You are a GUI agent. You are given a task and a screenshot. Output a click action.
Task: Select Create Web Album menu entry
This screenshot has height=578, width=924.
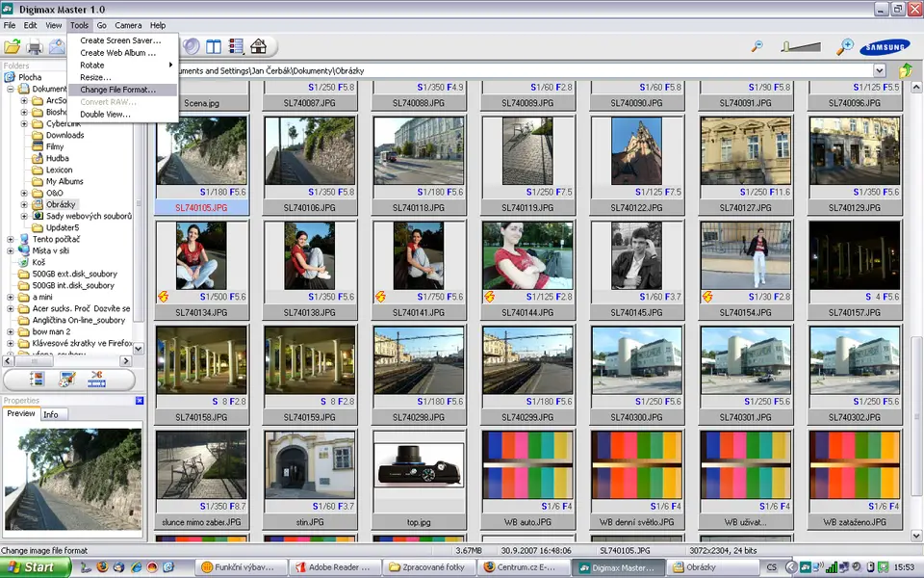(117, 53)
